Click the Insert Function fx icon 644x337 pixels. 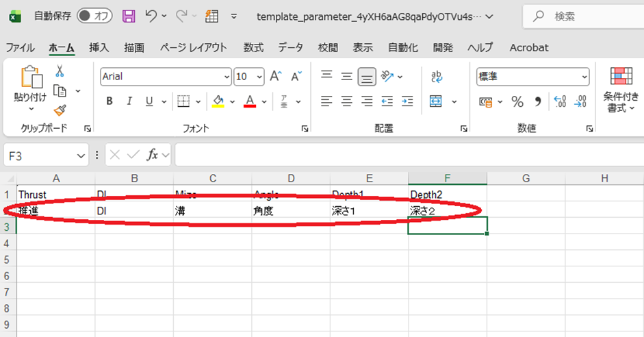153,155
